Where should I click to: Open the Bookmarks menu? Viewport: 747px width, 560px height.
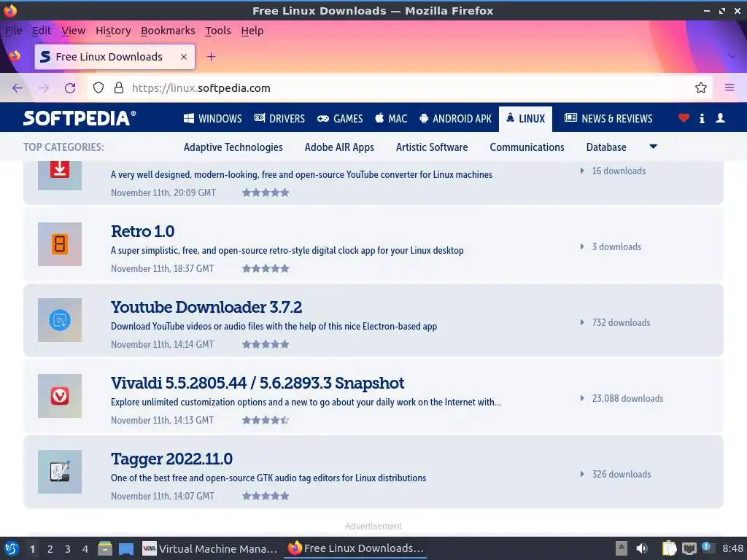coord(168,31)
